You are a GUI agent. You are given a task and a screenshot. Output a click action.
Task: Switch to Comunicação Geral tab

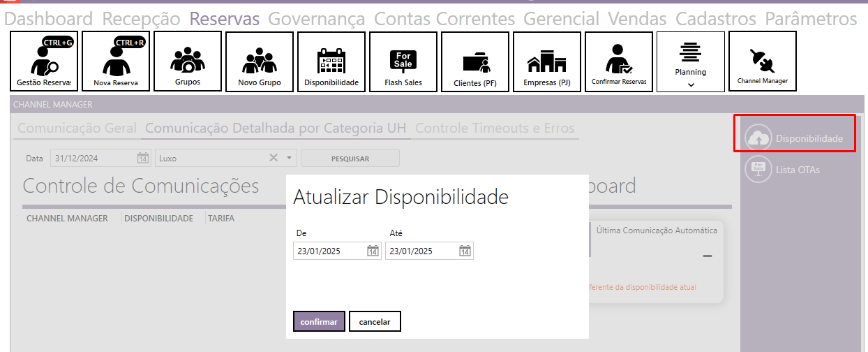(x=77, y=129)
